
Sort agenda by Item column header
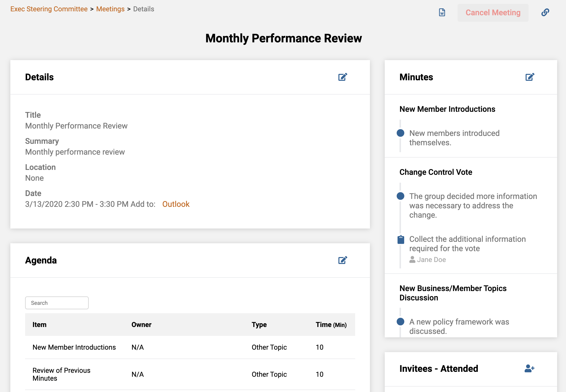coord(39,325)
